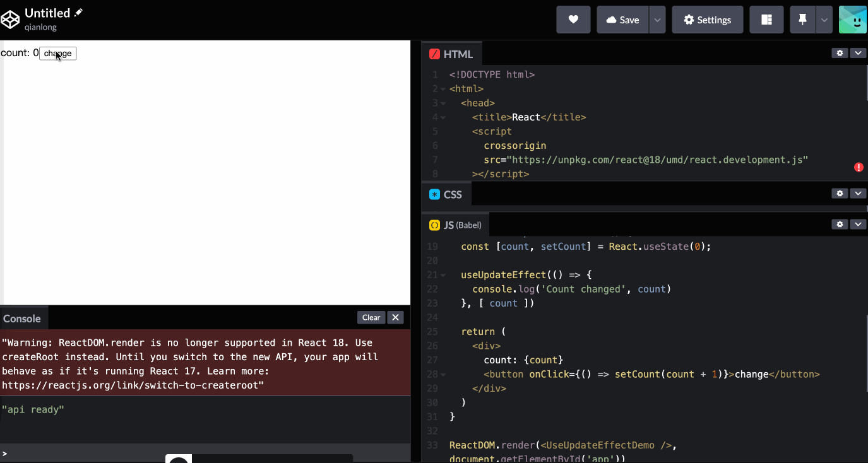Screen dimensions: 868x463
Task: Select the CSS editor tab
Action: point(446,194)
